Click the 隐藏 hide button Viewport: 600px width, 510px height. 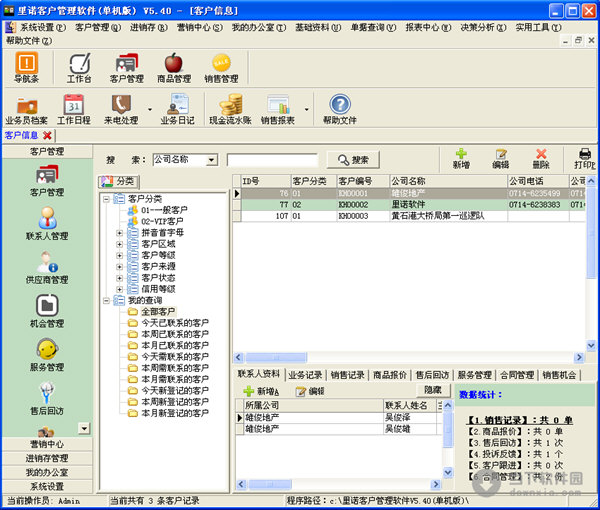click(x=431, y=390)
